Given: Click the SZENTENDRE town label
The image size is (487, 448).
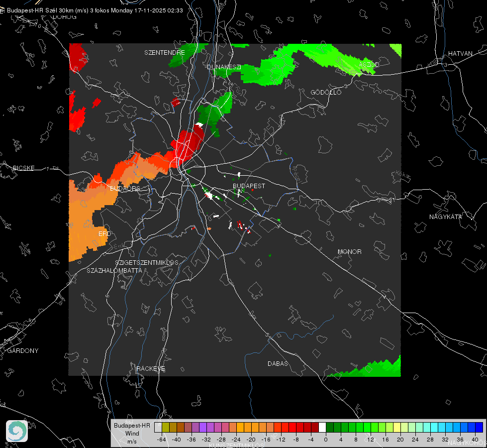Looking at the screenshot, I should click(165, 53).
